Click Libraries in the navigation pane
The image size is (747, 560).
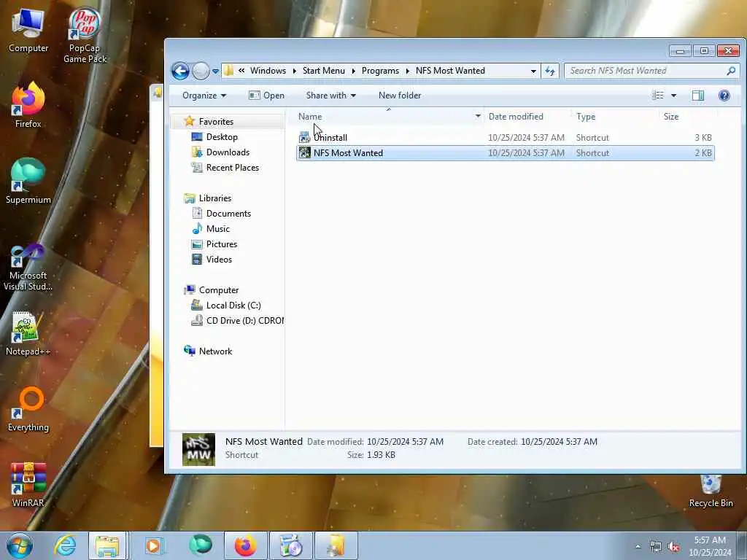pyautogui.click(x=215, y=198)
